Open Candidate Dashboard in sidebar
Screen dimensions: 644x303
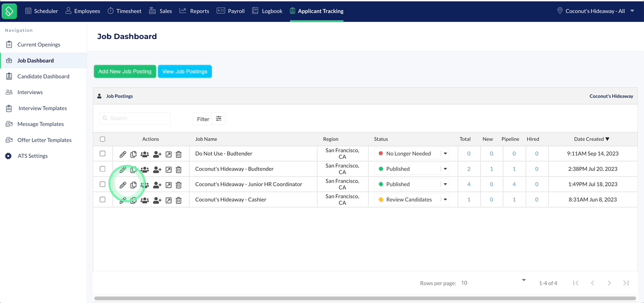tap(43, 76)
